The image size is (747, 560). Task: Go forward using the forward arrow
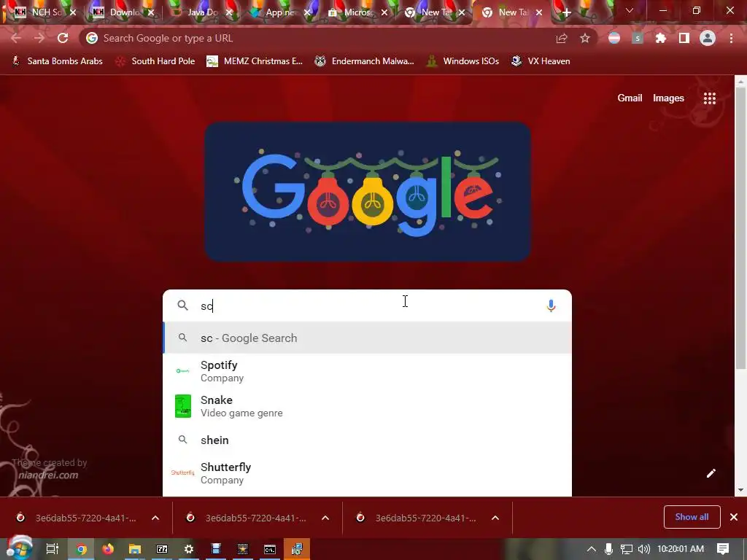[39, 38]
